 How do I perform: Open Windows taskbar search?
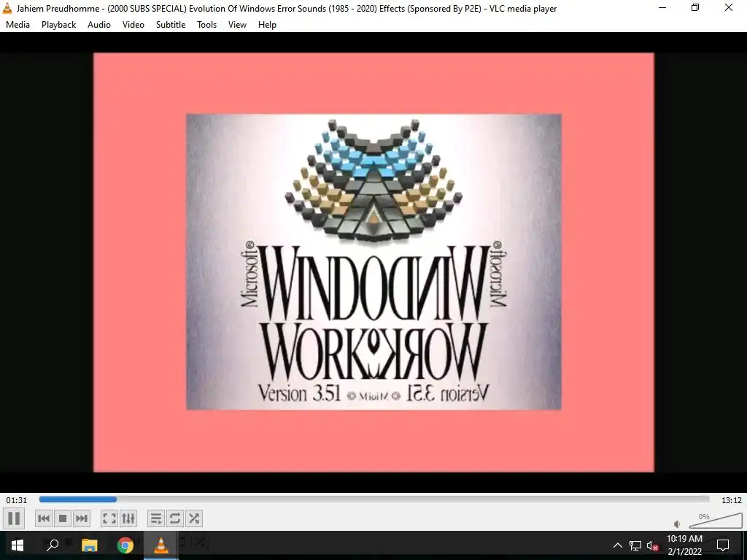[x=53, y=545]
